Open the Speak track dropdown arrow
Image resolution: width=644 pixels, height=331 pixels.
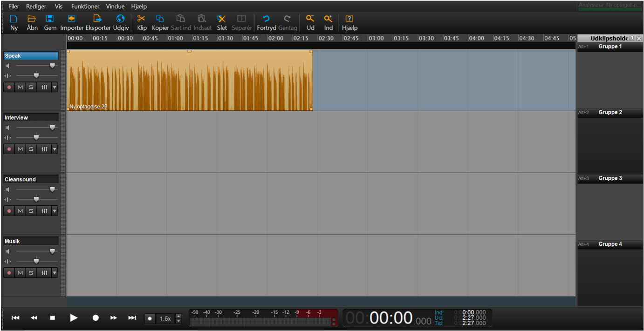(55, 87)
